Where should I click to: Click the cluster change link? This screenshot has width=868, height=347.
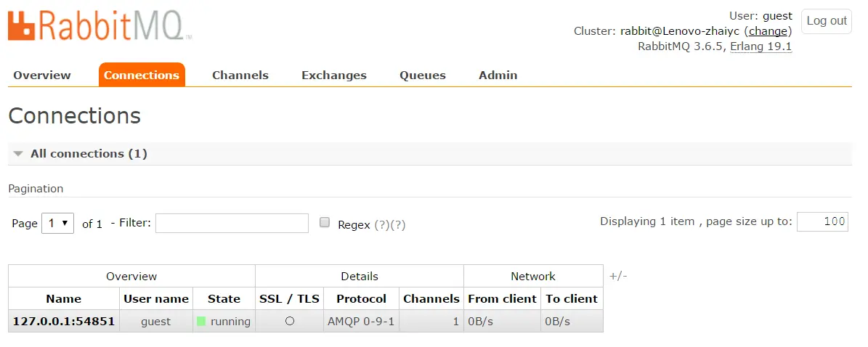(768, 31)
